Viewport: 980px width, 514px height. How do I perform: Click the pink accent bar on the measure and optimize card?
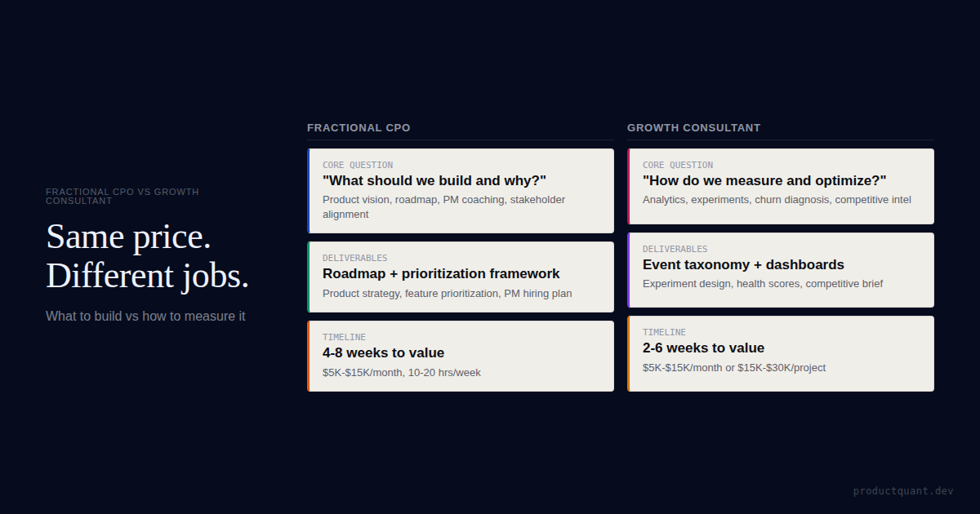click(629, 186)
